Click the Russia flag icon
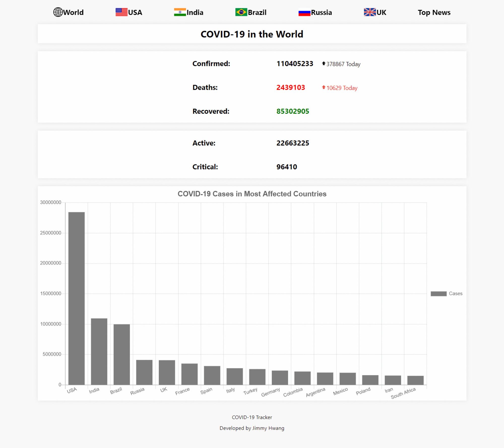The width and height of the screenshot is (504, 448). 304,12
